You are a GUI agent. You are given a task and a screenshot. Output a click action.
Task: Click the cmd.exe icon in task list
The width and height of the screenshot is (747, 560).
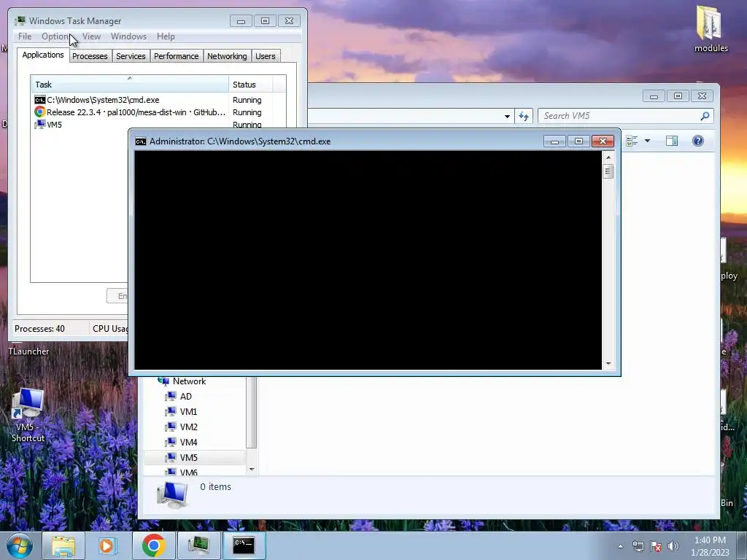pos(40,100)
